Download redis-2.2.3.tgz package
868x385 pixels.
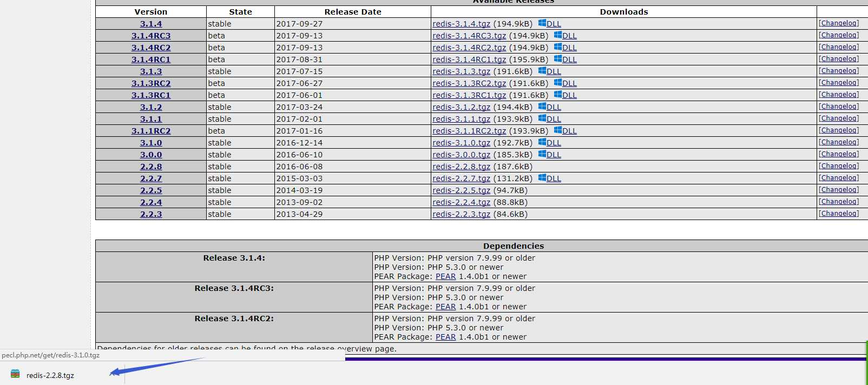(x=462, y=214)
